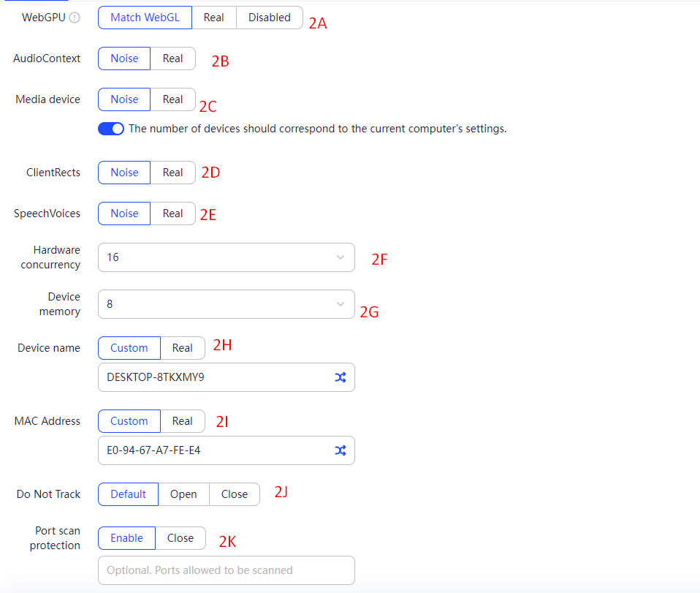Randomize the Device name with shuffle icon

(x=340, y=377)
